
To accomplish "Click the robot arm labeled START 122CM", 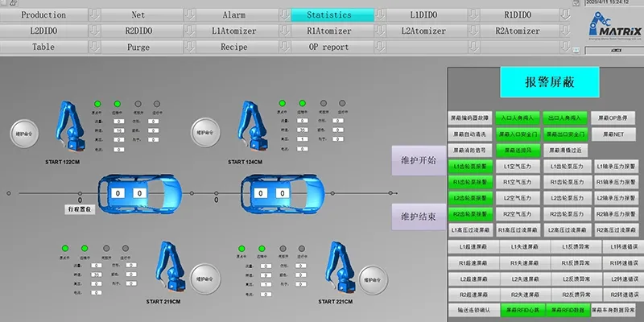I will point(69,126).
